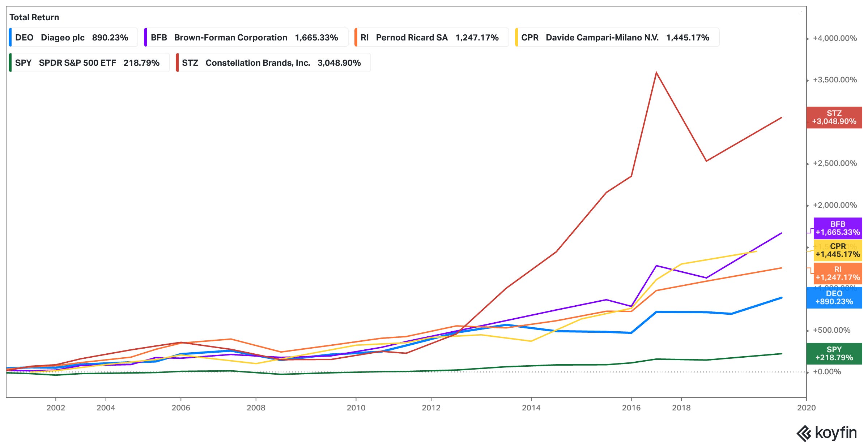The width and height of the screenshot is (868, 448).
Task: Click the 2008 x-axis label
Action: point(256,408)
